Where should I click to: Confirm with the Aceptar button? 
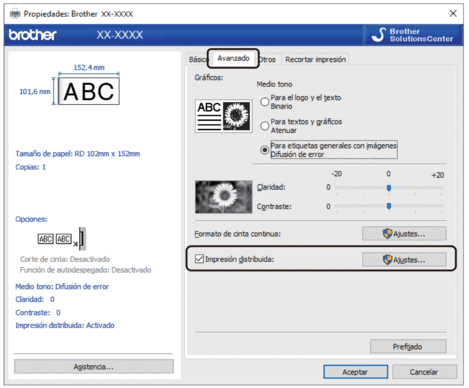coord(355,372)
